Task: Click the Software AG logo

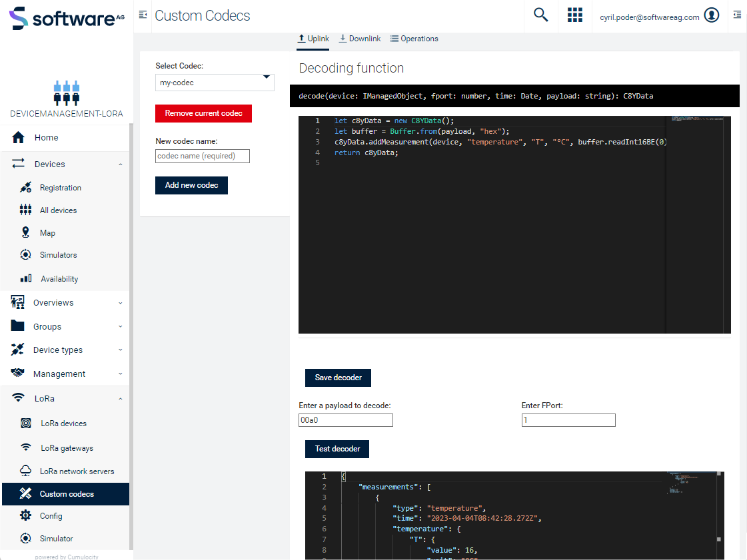Action: 67,18
